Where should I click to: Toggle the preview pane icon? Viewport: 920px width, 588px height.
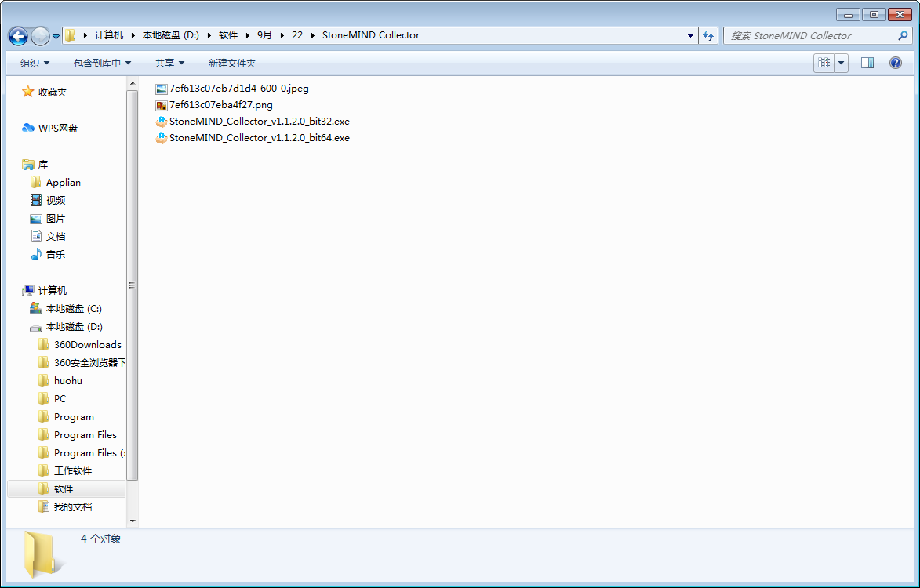pos(867,63)
